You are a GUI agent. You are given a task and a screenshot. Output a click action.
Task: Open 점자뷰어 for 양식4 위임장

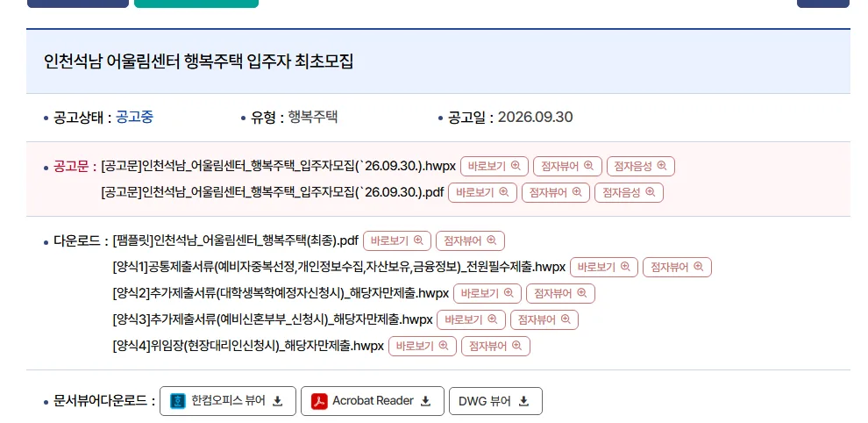(x=495, y=346)
